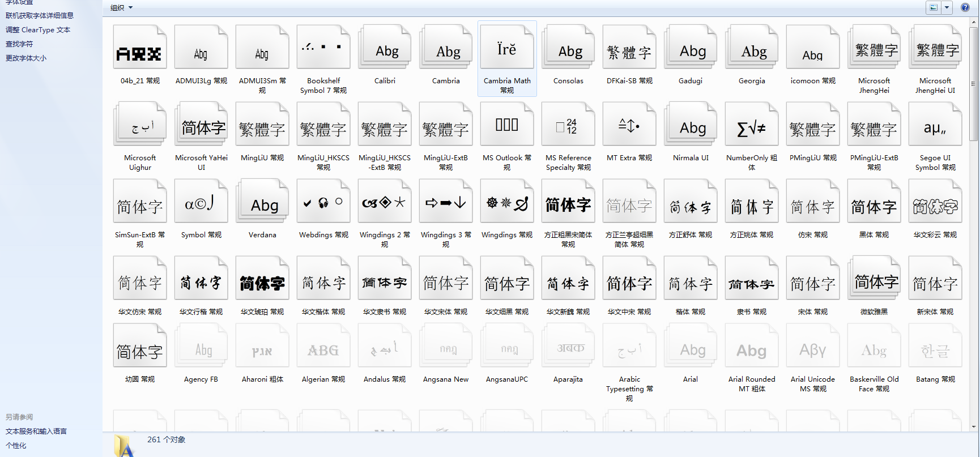Select the Baskerville Old Face label
980x457 pixels.
coord(874,384)
